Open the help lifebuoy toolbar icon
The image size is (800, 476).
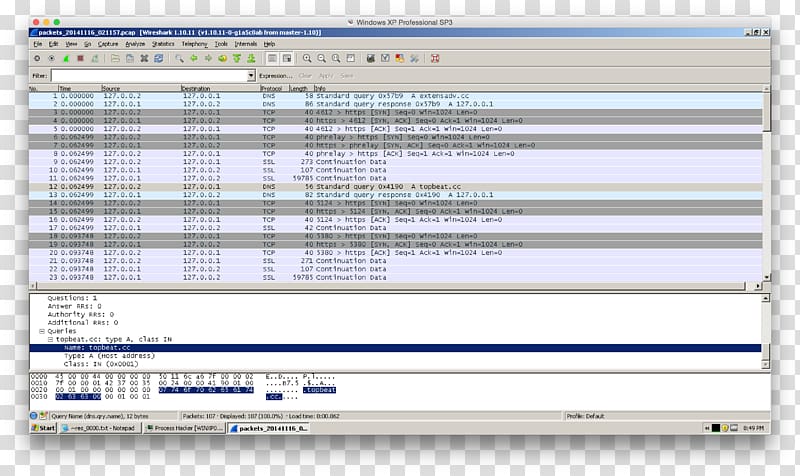(x=435, y=59)
